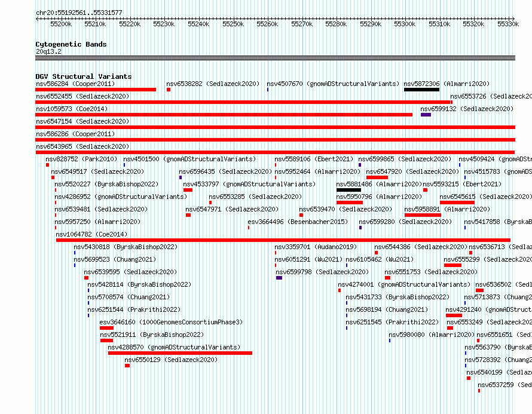The height and width of the screenshot is (414, 532).
Task: Select the black nsv5872306 (Almarri2020) variant bar
Action: (422, 90)
